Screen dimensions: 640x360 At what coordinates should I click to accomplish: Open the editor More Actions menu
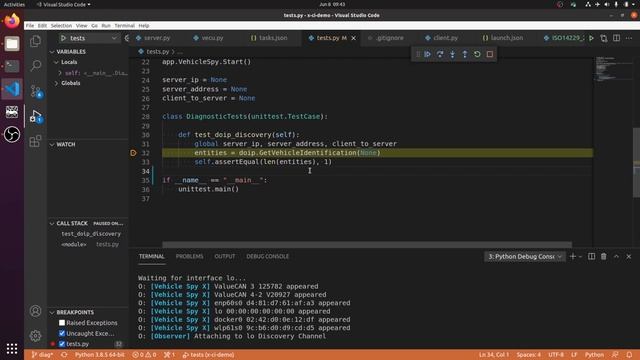point(629,38)
